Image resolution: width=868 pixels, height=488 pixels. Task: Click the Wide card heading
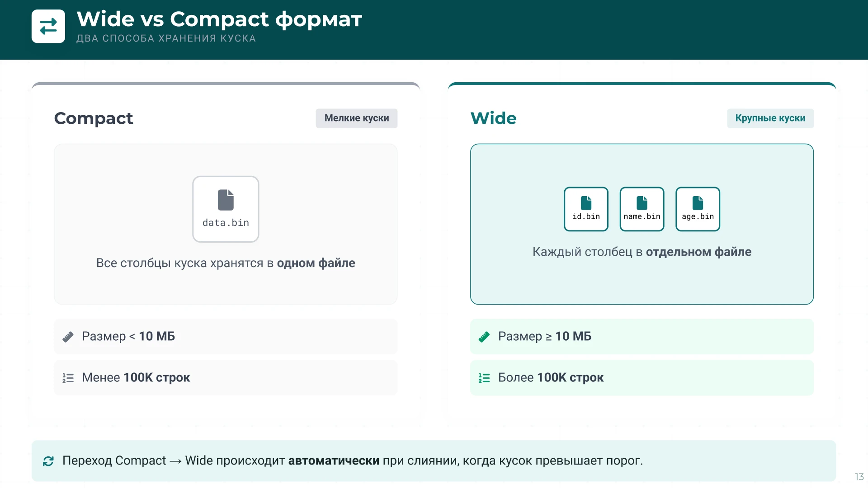pos(494,118)
